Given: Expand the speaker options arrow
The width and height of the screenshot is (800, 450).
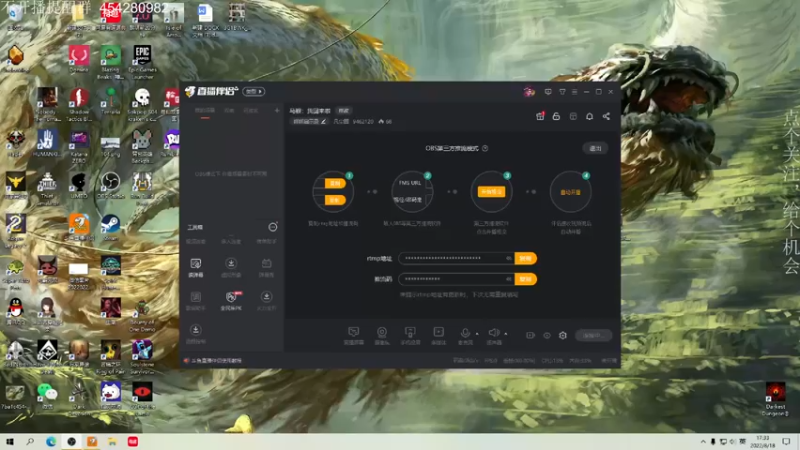Looking at the screenshot, I should tap(506, 334).
